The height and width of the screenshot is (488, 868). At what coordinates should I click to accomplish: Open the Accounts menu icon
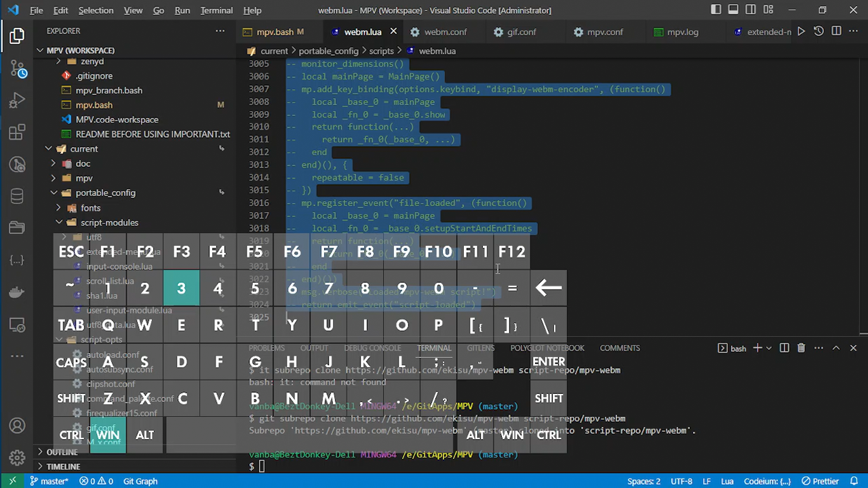(x=17, y=426)
